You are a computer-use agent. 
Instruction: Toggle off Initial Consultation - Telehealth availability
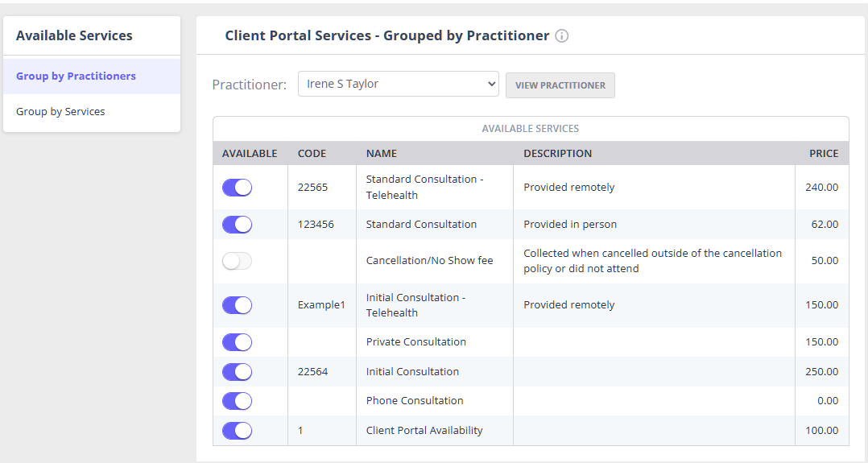pyautogui.click(x=237, y=305)
